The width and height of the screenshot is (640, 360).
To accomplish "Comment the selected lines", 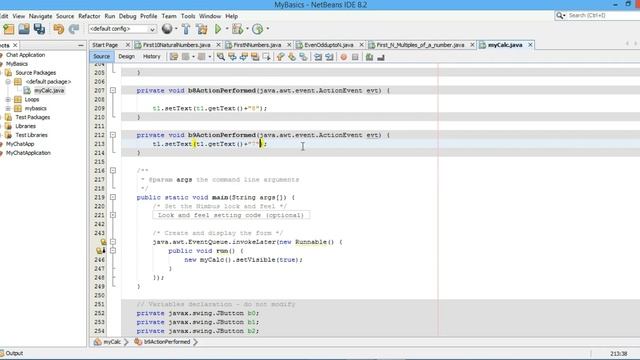I will (369, 57).
